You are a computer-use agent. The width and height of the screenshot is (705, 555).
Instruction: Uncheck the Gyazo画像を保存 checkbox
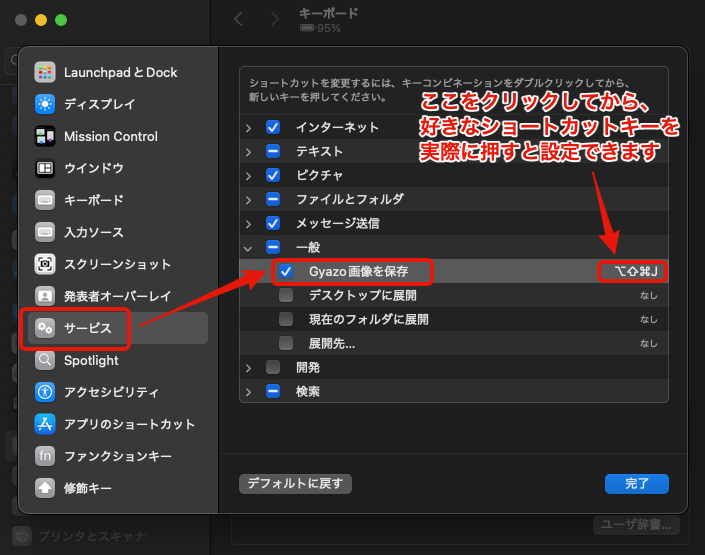(286, 271)
